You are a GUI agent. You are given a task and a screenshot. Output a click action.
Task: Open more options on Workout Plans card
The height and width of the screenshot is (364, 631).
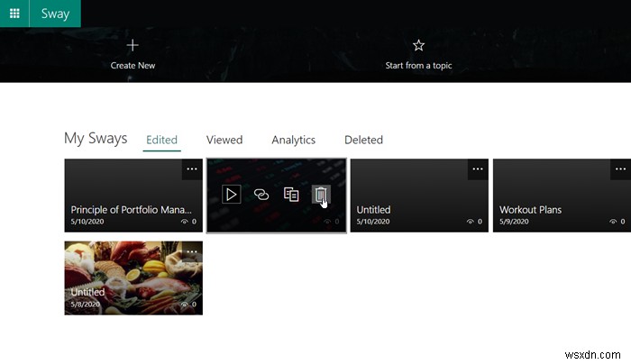pyautogui.click(x=620, y=168)
